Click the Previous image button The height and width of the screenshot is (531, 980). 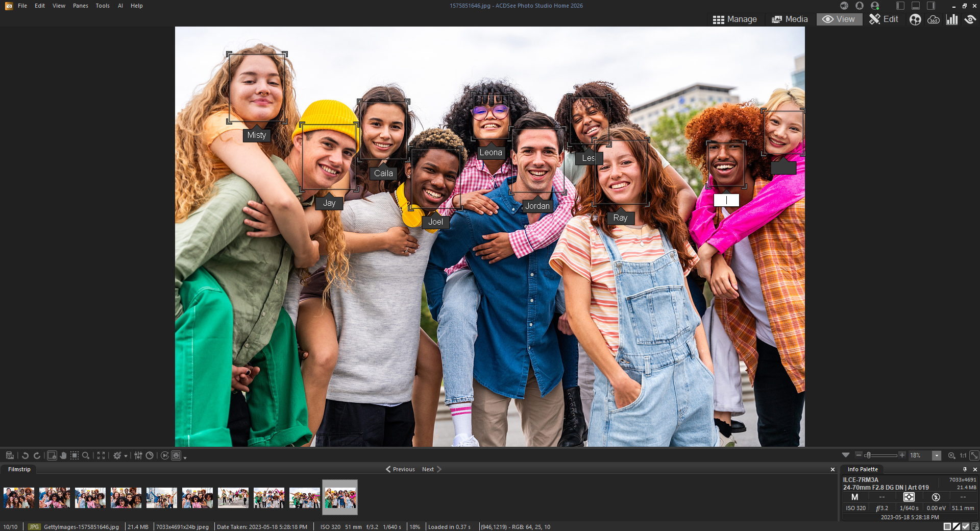400,469
